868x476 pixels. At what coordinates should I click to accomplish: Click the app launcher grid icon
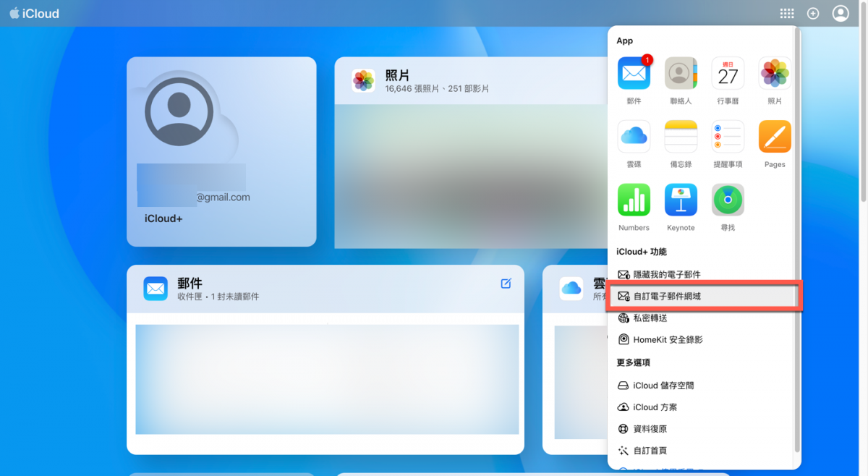click(x=787, y=14)
